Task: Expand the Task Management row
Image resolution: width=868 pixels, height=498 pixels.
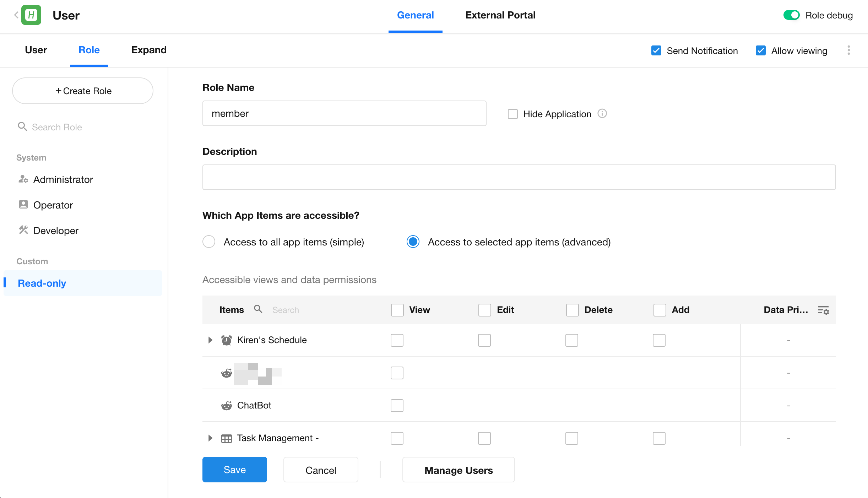Action: (x=210, y=438)
